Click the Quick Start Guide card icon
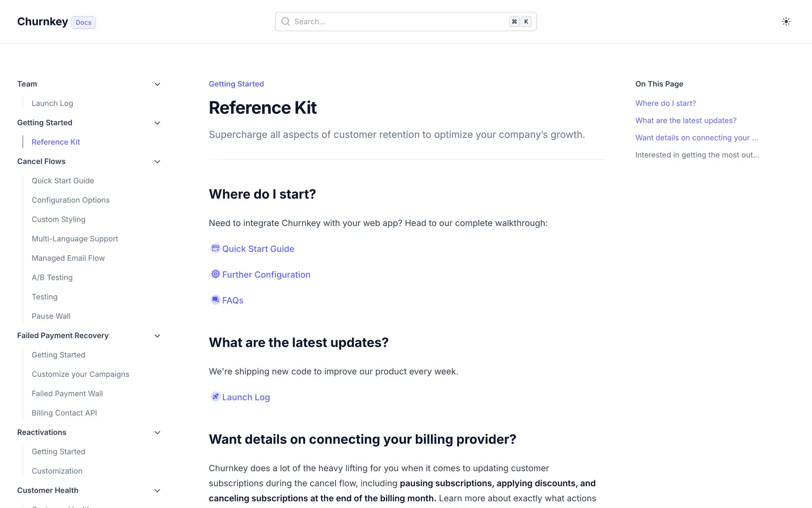 tap(215, 248)
